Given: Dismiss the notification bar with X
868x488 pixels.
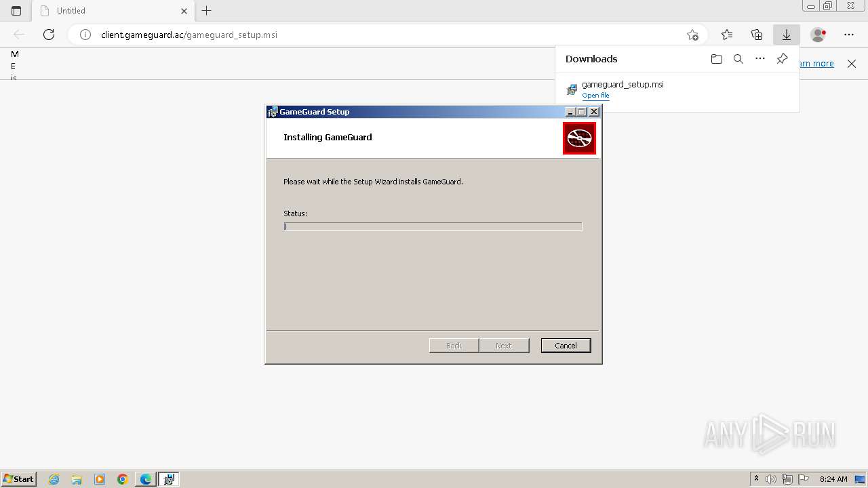Looking at the screenshot, I should (x=852, y=63).
